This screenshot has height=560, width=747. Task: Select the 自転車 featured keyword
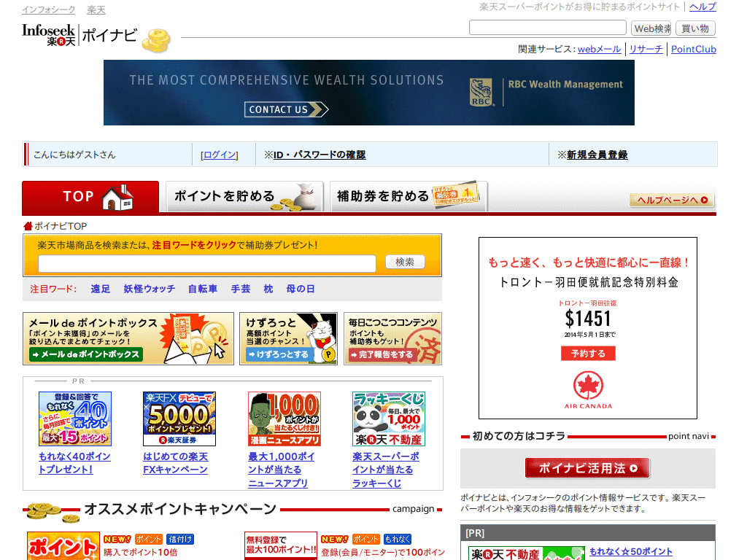tap(203, 289)
